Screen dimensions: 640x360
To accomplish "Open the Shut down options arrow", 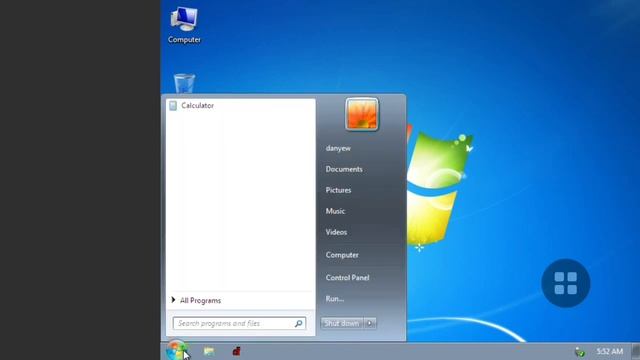I will coord(370,323).
